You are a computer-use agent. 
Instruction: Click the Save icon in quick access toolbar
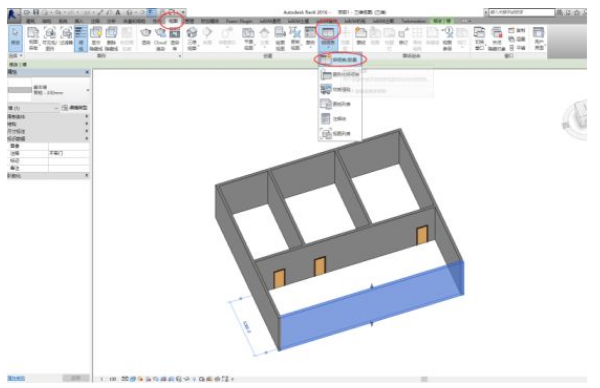tap(36, 13)
